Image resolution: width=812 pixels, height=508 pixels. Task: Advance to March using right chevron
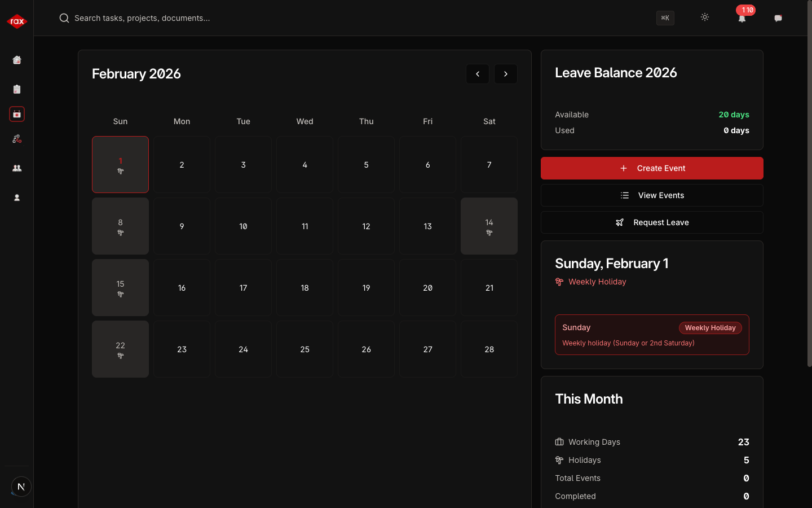tap(506, 74)
